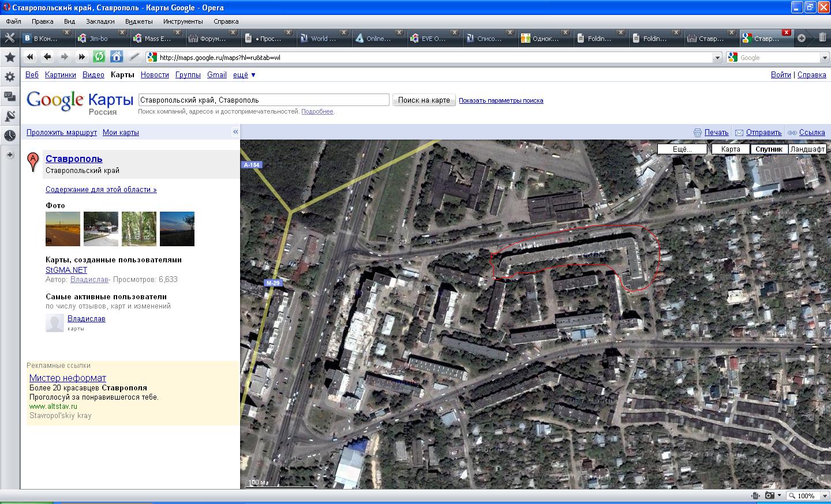Screen dimensions: 831x504
Task: Switch to the В Кон… tab
Action: pos(46,39)
